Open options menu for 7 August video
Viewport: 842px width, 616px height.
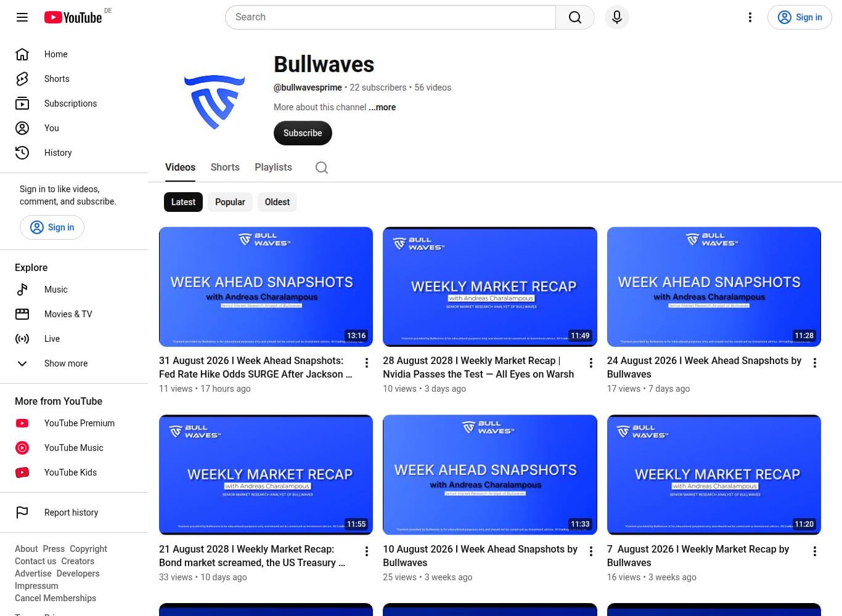[814, 551]
